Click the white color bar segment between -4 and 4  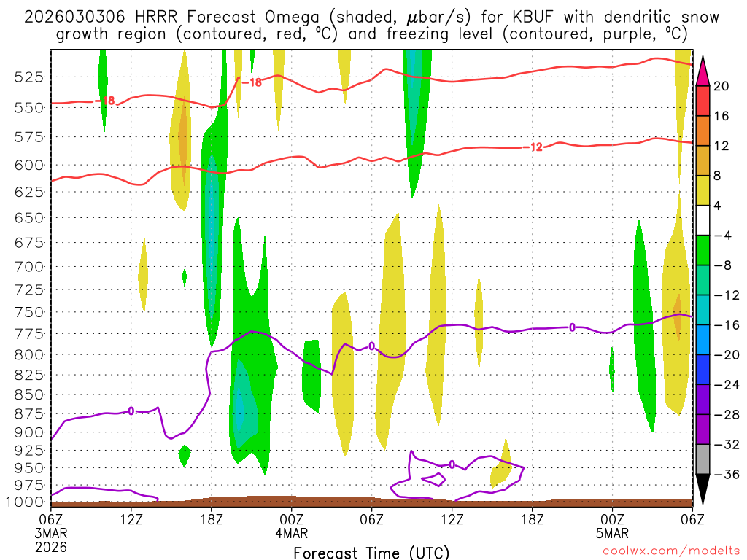point(703,220)
